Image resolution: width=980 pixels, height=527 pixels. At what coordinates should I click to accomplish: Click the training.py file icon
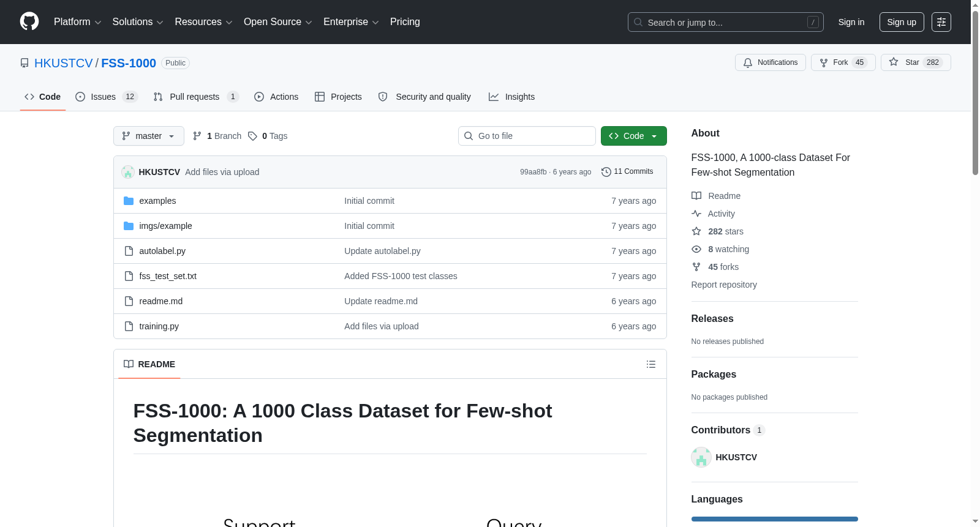[129, 326]
